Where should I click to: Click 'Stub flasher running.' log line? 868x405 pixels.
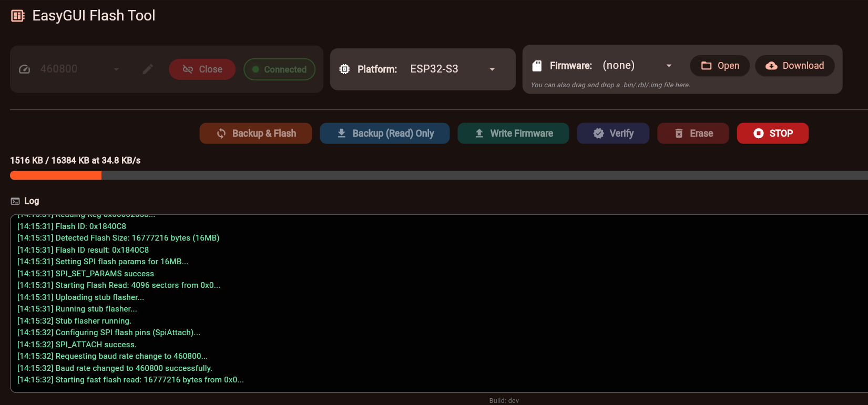click(74, 321)
